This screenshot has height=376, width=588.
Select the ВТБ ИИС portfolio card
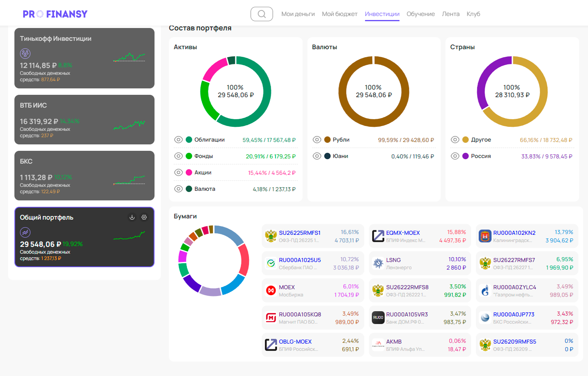84,120
